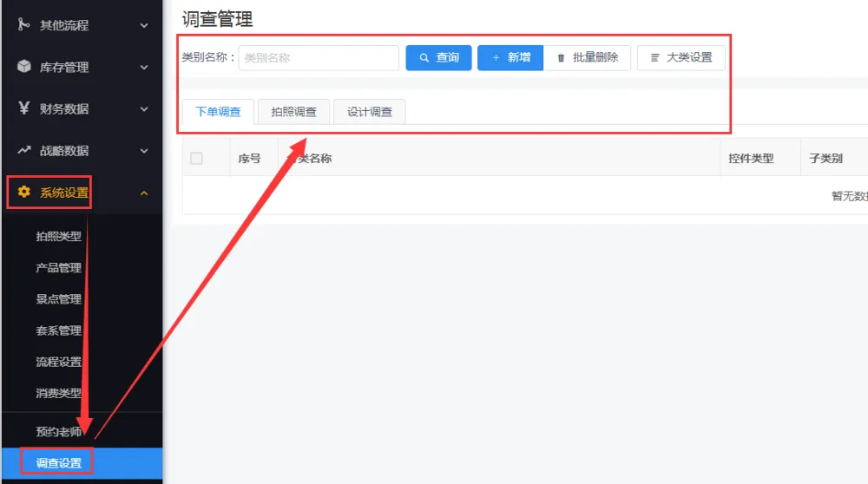Click the cube icon beside 库存管理

(x=24, y=67)
